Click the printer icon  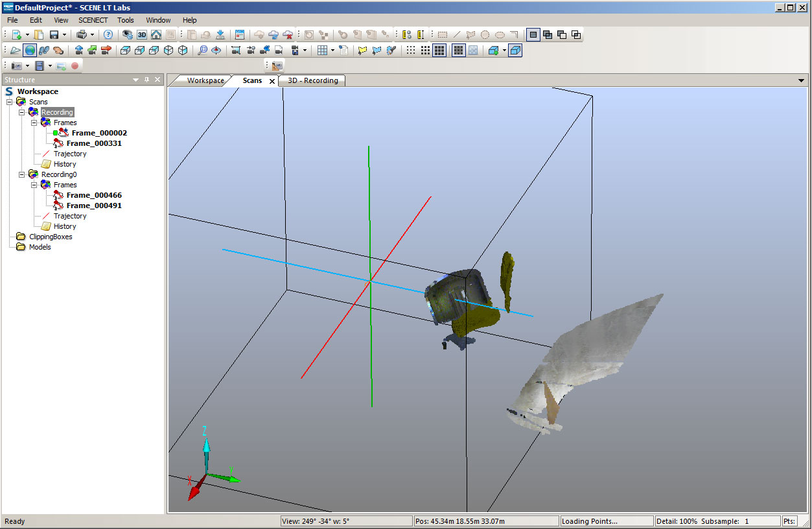82,35
